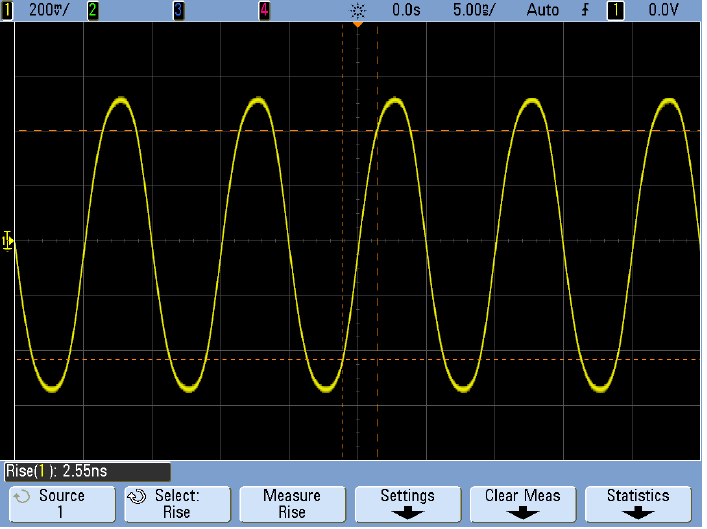
Task: Click the left vertical orange measurement cursor
Action: coord(342,241)
